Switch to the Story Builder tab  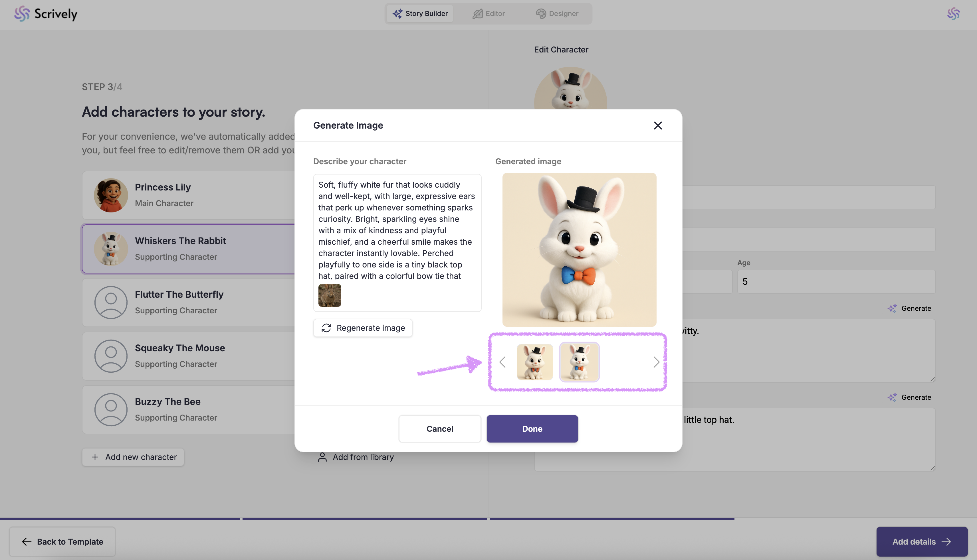coord(420,13)
